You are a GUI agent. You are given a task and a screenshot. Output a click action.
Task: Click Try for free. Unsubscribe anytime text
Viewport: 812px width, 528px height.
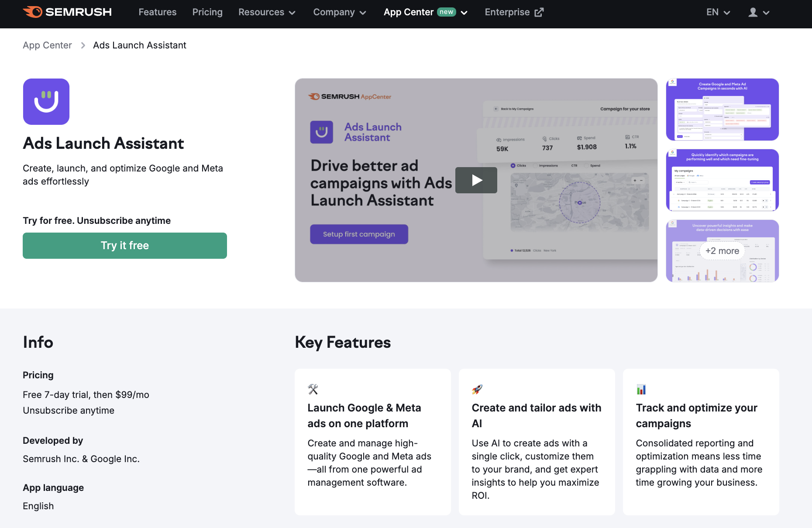point(97,221)
